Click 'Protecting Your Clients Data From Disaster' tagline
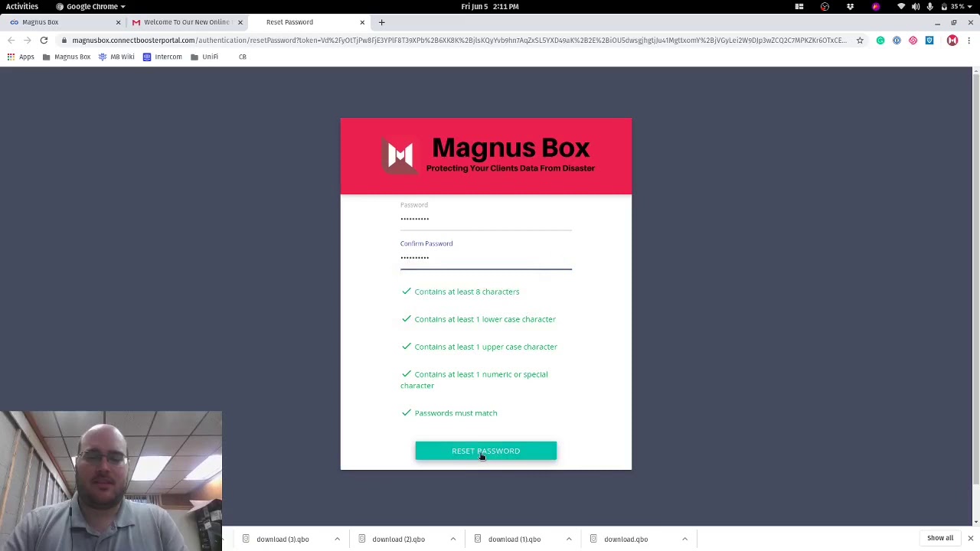This screenshot has width=980, height=551. tap(511, 168)
